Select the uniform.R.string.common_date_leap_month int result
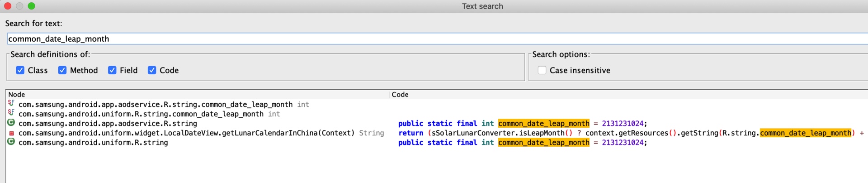868x183 pixels. 141,114
